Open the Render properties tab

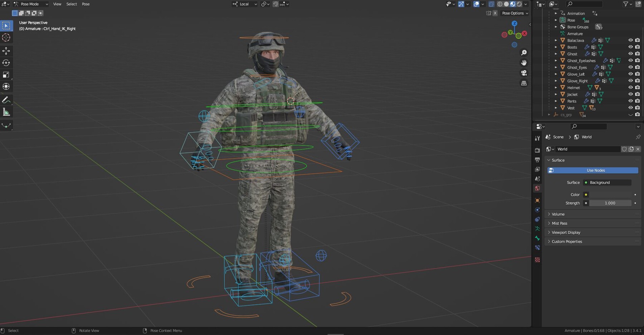coord(537,150)
